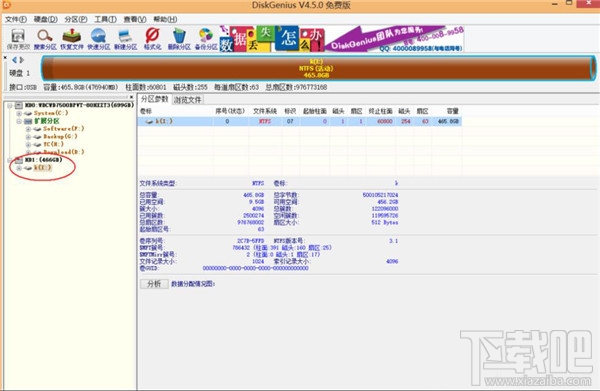Close the disk tree panel with x
This screenshot has width=600, height=391.
tap(131, 97)
